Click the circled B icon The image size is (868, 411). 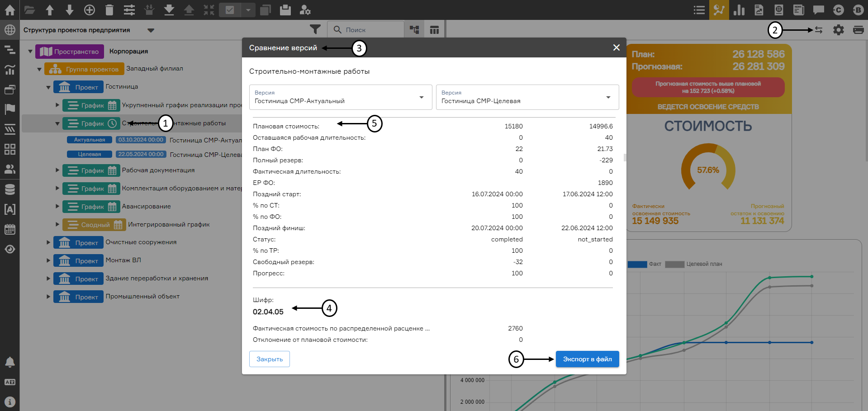858,9
